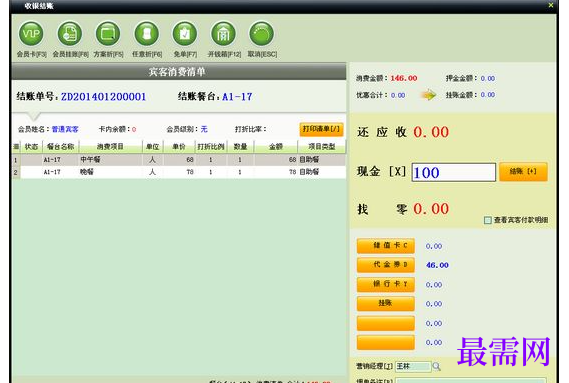Click the 46.00 voucher amount

tap(437, 265)
